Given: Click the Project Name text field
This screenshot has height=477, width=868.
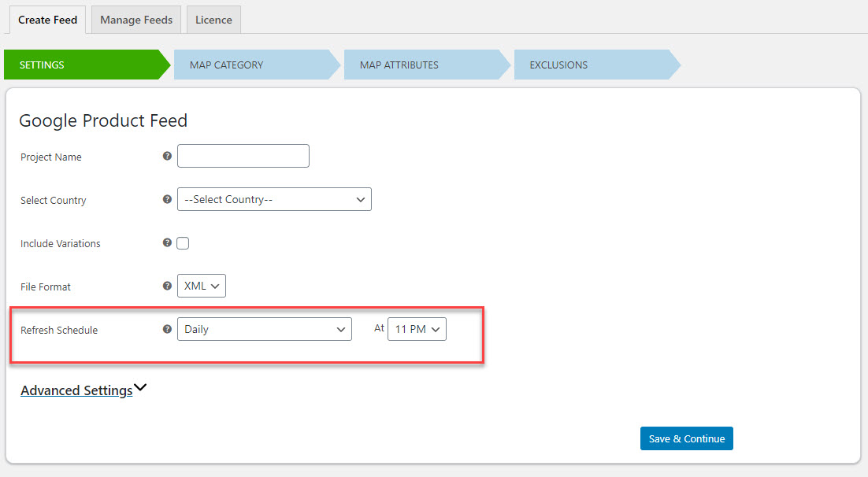Looking at the screenshot, I should pyautogui.click(x=243, y=156).
